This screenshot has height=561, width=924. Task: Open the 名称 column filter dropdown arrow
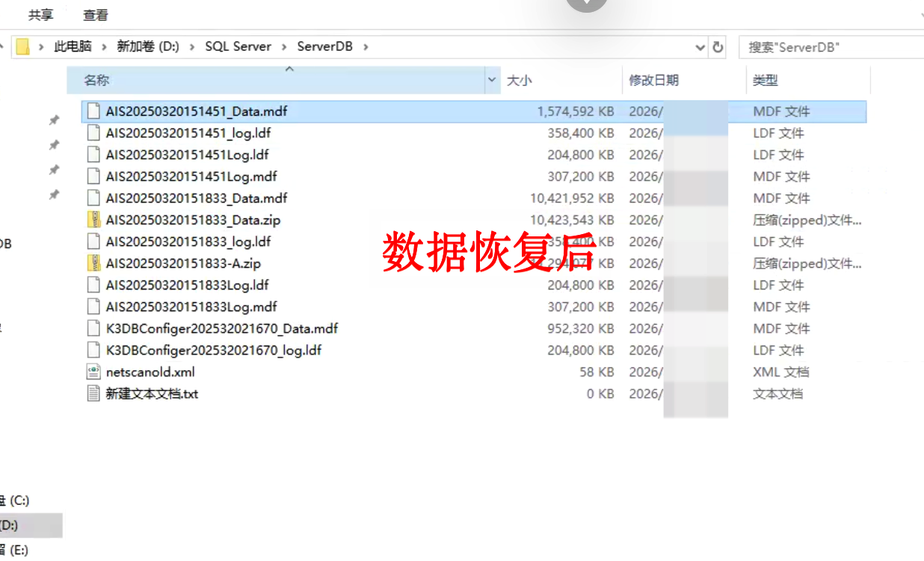[492, 80]
